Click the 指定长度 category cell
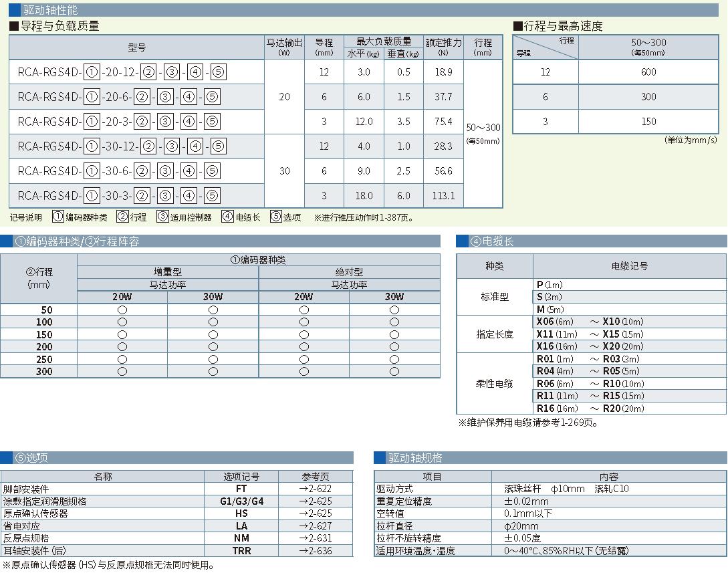This screenshot has height=575, width=728. [x=495, y=334]
